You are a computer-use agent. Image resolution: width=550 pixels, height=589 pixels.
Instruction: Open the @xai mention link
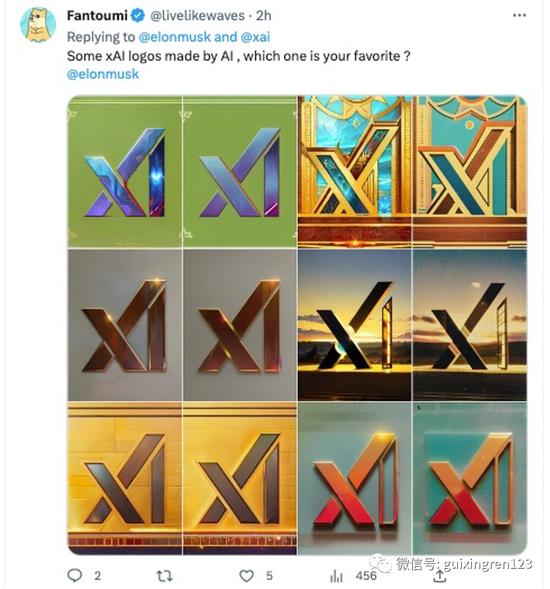tap(255, 37)
